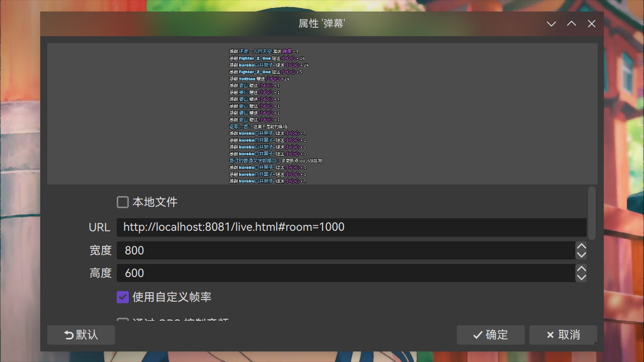
Task: Click the 取消 button to cancel
Action: (563, 334)
